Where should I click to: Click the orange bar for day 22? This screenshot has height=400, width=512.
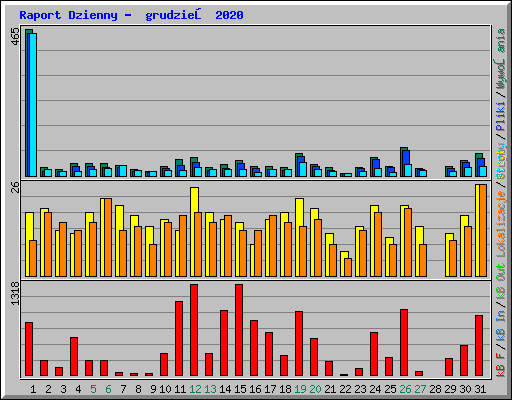(348, 267)
